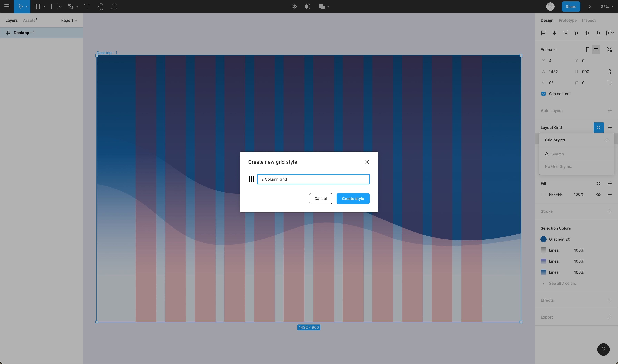Screen dimensions: 618x364
Task: Select the landscape orientation toggle
Action: click(596, 49)
